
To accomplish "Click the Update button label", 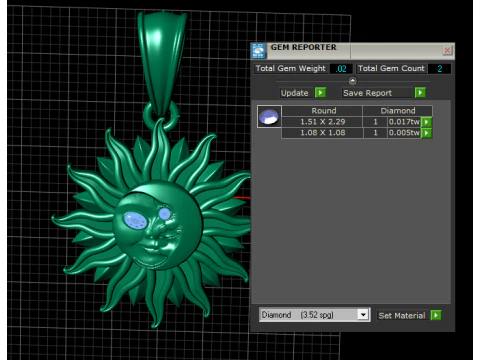I will pyautogui.click(x=294, y=93).
